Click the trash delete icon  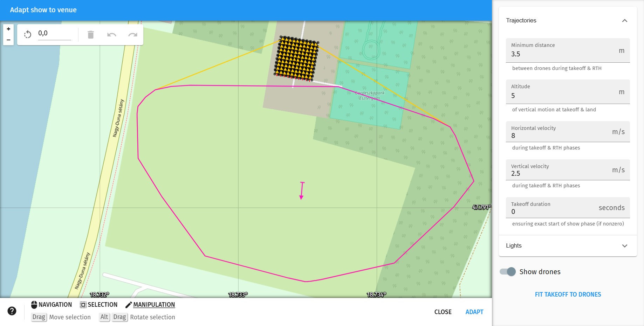[x=91, y=35]
